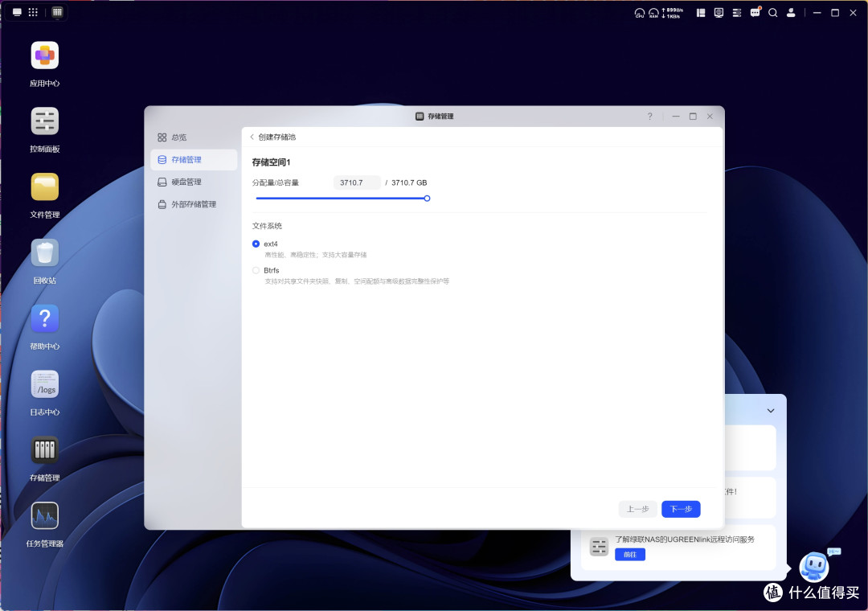The height and width of the screenshot is (611, 868).
Task: Open 硬盘管理 in the sidebar
Action: 193,182
